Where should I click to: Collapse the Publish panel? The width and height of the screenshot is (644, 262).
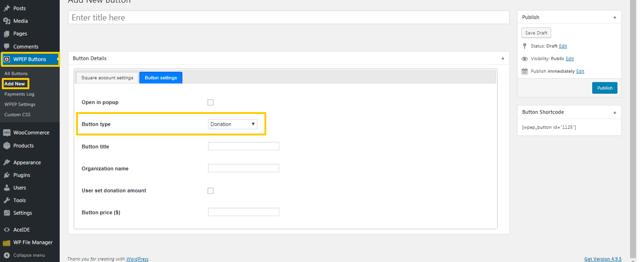coord(614,17)
